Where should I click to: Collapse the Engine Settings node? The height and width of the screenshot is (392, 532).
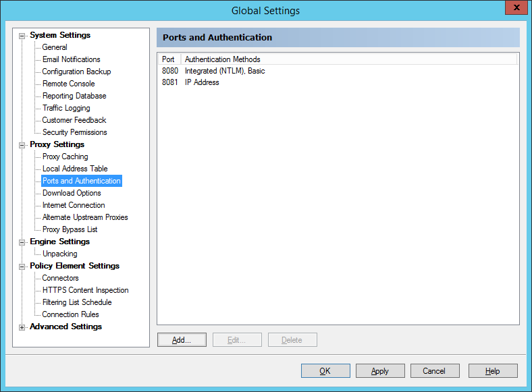point(22,242)
